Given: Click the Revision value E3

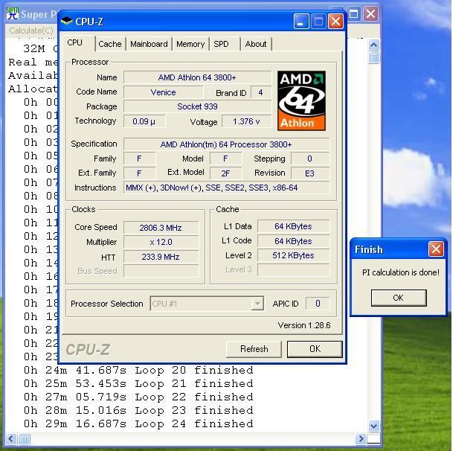Looking at the screenshot, I should point(309,173).
